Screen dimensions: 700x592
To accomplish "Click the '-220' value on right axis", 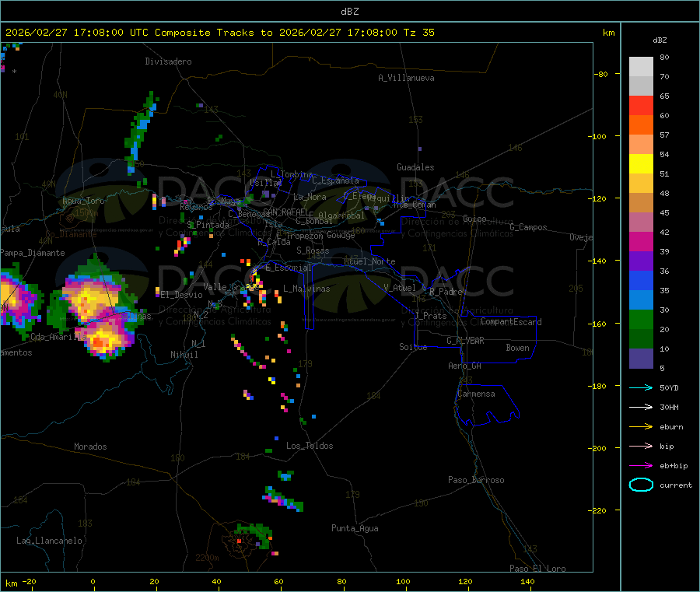I will click(x=598, y=511).
